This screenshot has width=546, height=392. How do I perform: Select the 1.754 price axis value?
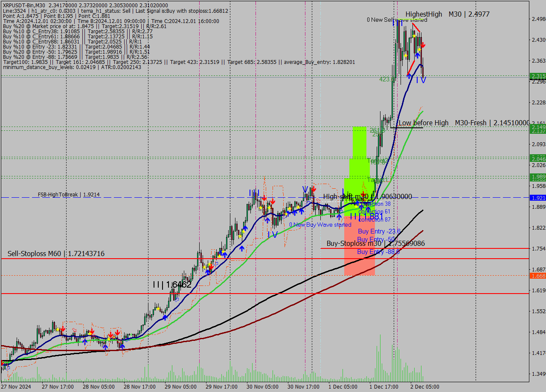(x=538, y=248)
